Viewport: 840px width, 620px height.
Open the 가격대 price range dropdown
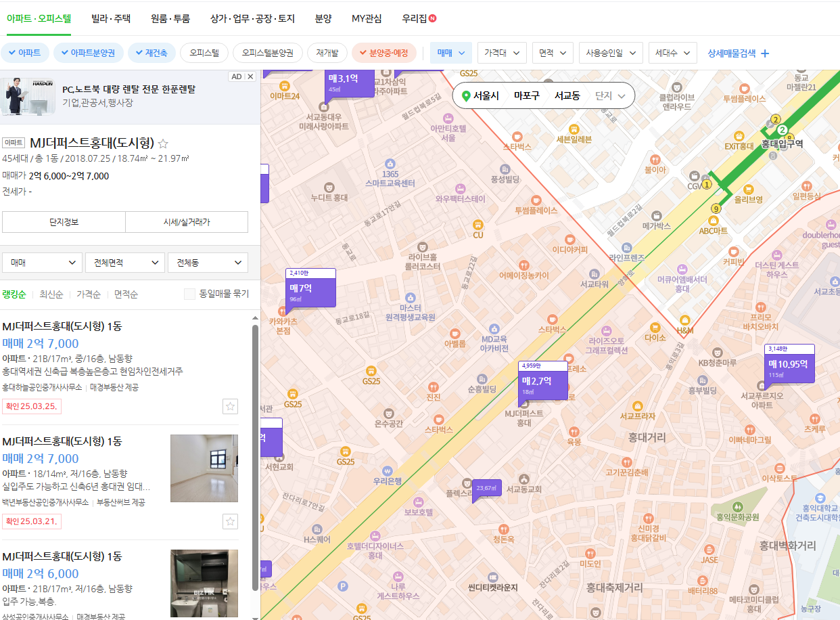(502, 53)
